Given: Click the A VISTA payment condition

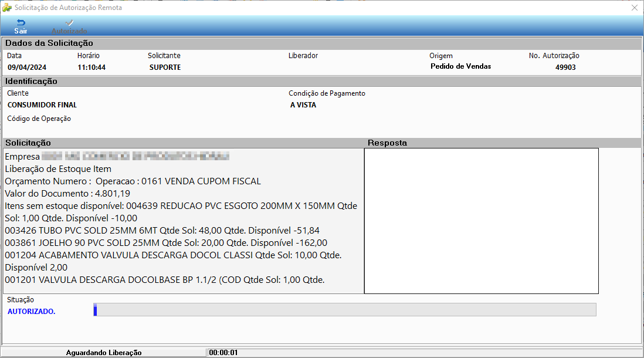Looking at the screenshot, I should point(303,105).
